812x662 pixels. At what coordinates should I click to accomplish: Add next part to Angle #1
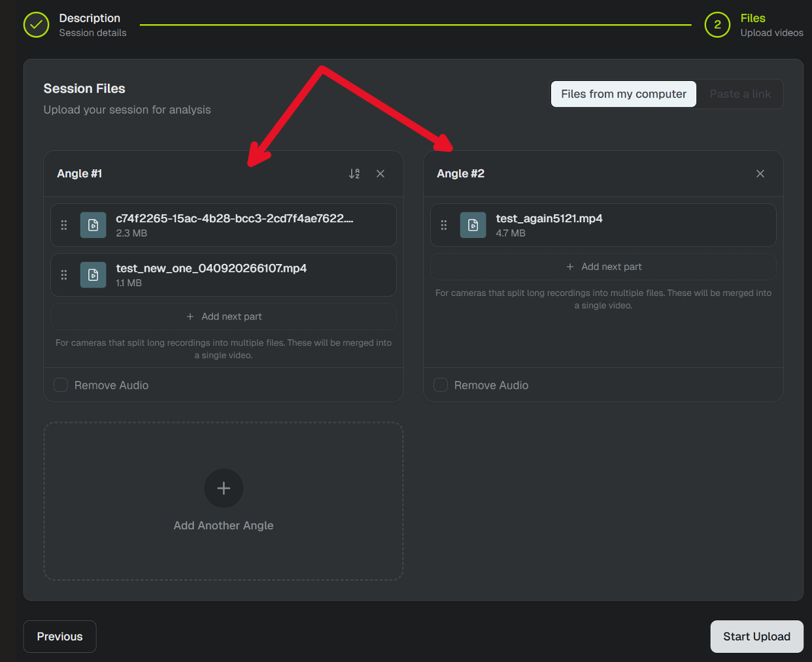(224, 316)
